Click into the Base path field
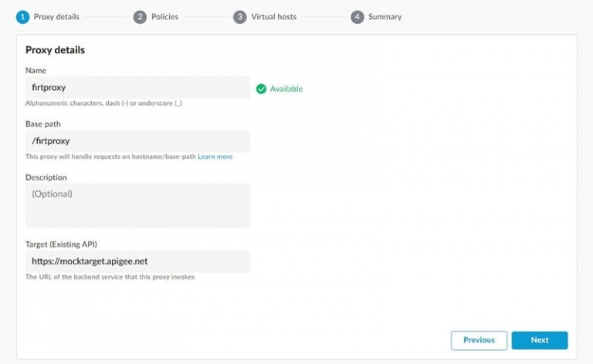 point(137,141)
